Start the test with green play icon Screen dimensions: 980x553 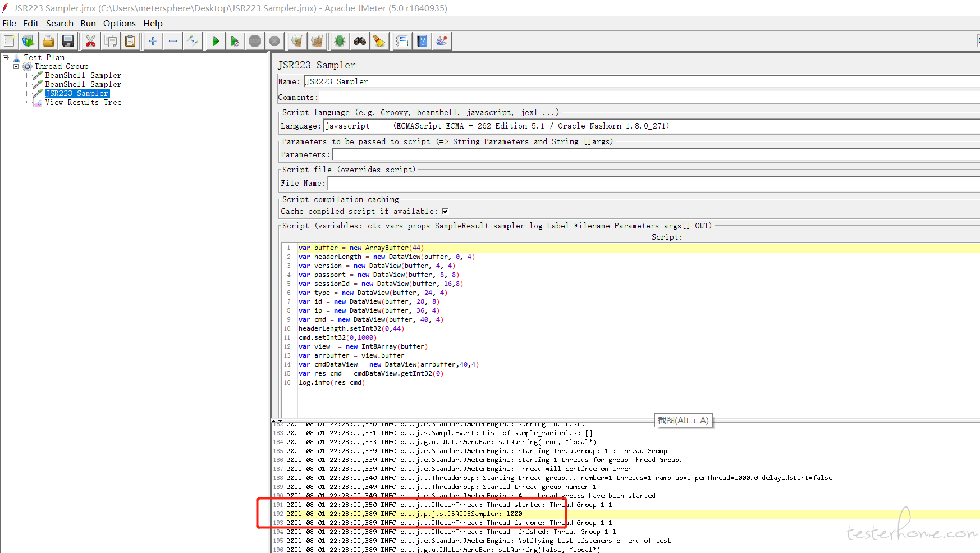(216, 41)
